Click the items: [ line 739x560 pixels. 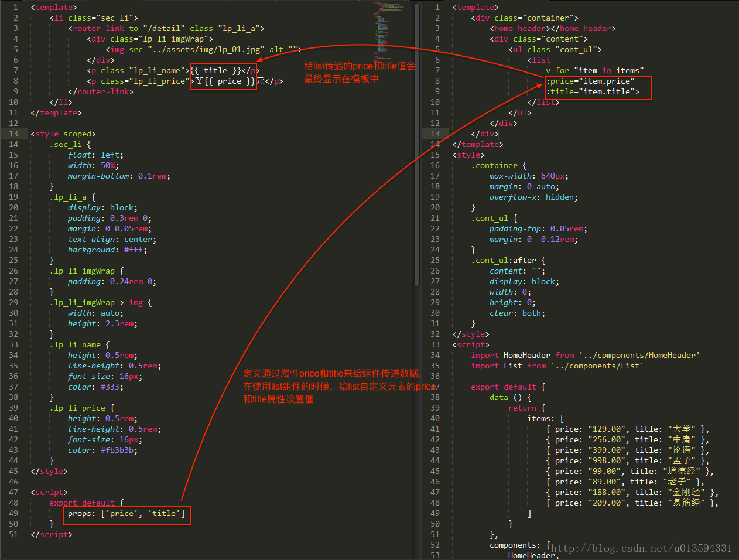point(546,418)
